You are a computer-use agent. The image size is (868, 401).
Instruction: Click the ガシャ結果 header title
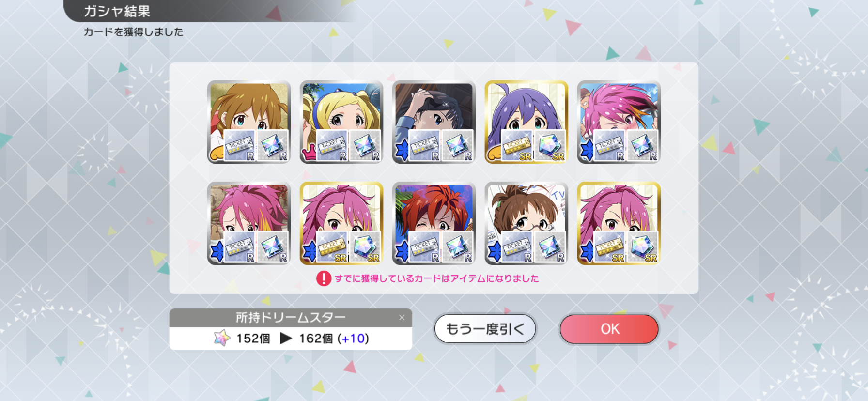click(117, 11)
